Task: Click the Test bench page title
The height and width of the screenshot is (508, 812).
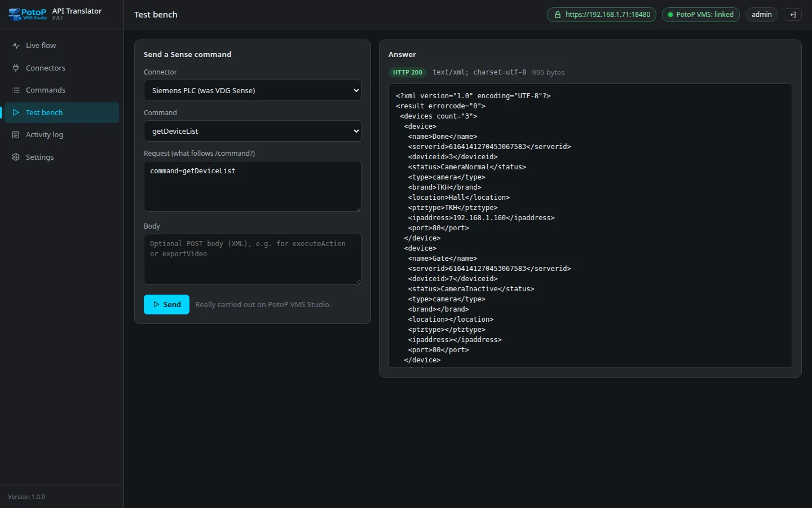Action: coord(156,15)
